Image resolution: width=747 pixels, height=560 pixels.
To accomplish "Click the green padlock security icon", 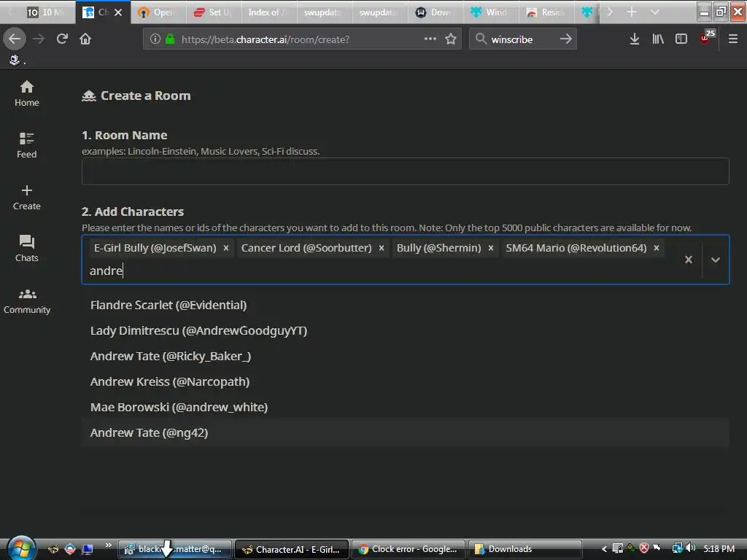I will tap(169, 39).
